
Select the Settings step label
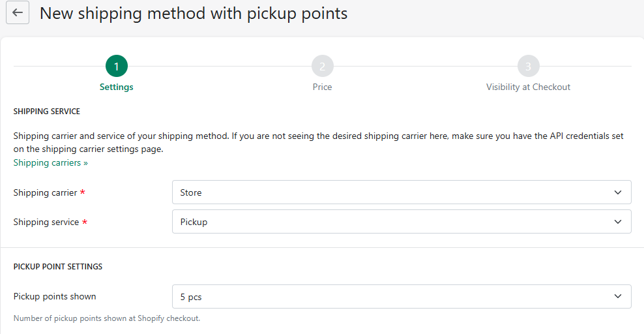click(x=117, y=87)
